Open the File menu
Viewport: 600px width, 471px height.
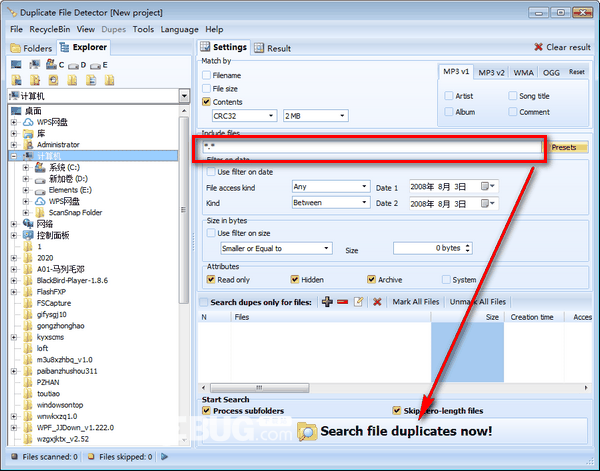click(x=16, y=29)
